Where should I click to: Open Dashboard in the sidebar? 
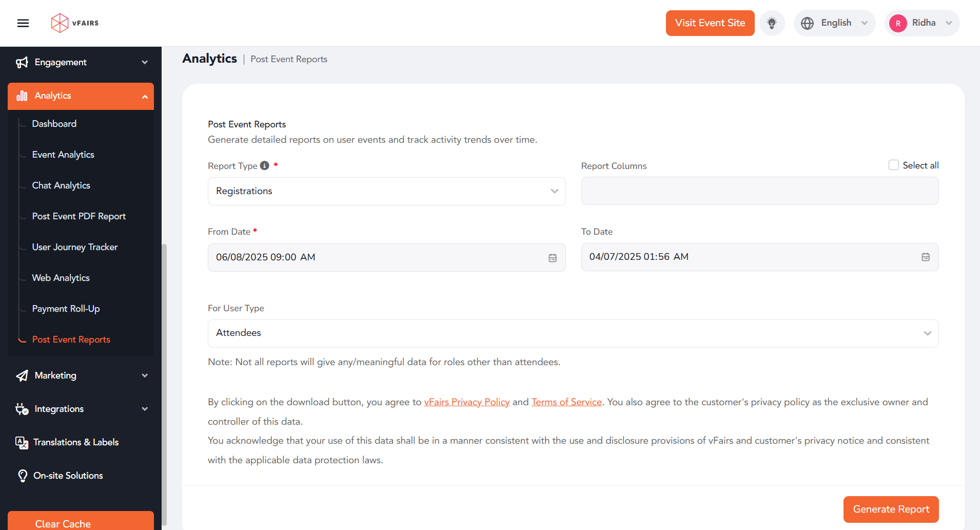tap(54, 124)
